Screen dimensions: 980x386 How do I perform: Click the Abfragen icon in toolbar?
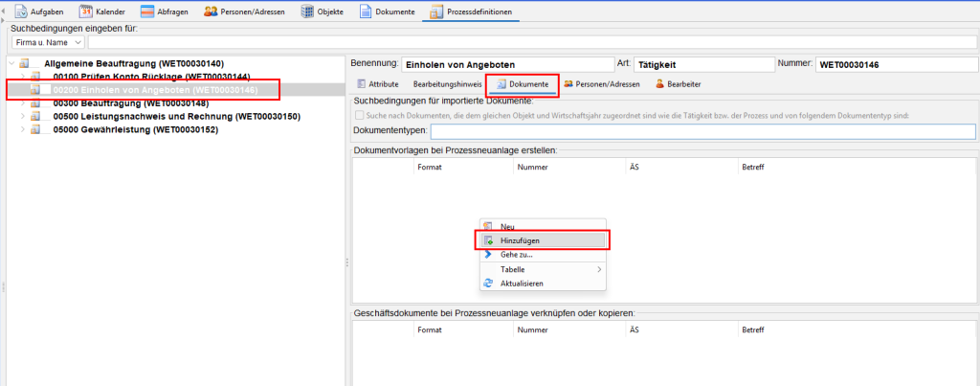147,11
